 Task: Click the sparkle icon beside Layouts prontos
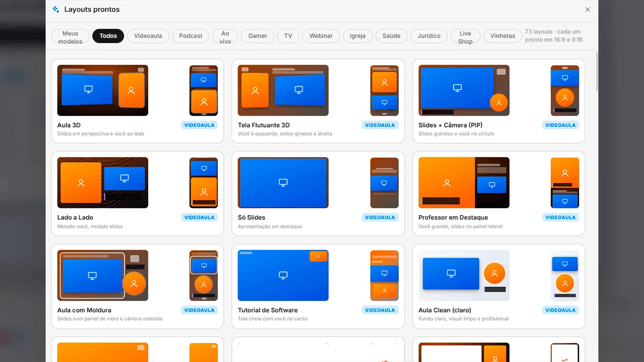point(56,9)
